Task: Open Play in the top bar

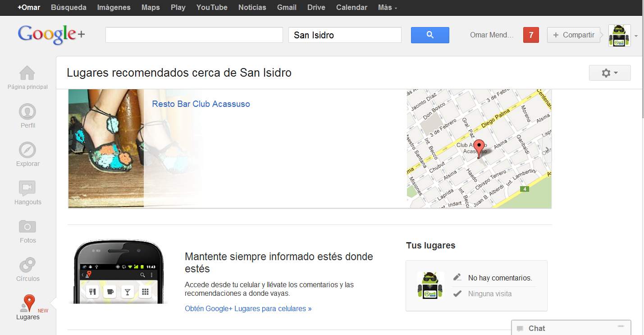Action: [178, 8]
